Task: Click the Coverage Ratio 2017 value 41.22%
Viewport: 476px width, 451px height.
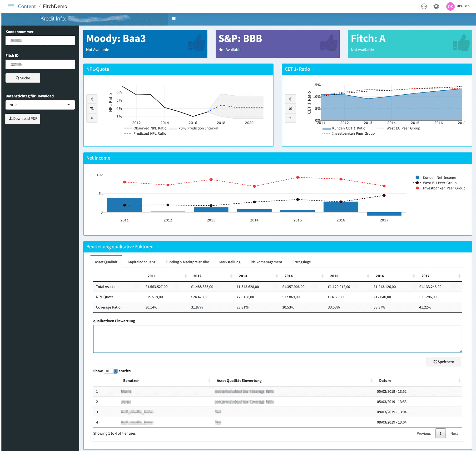Action: [425, 307]
